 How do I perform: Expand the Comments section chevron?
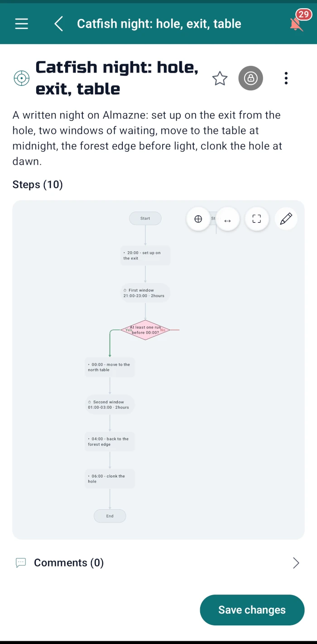296,563
